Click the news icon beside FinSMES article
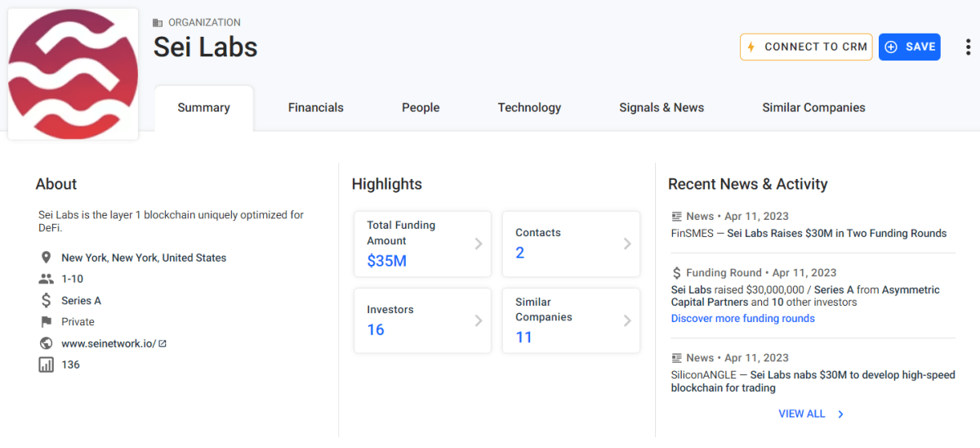980x448 pixels. click(x=676, y=217)
